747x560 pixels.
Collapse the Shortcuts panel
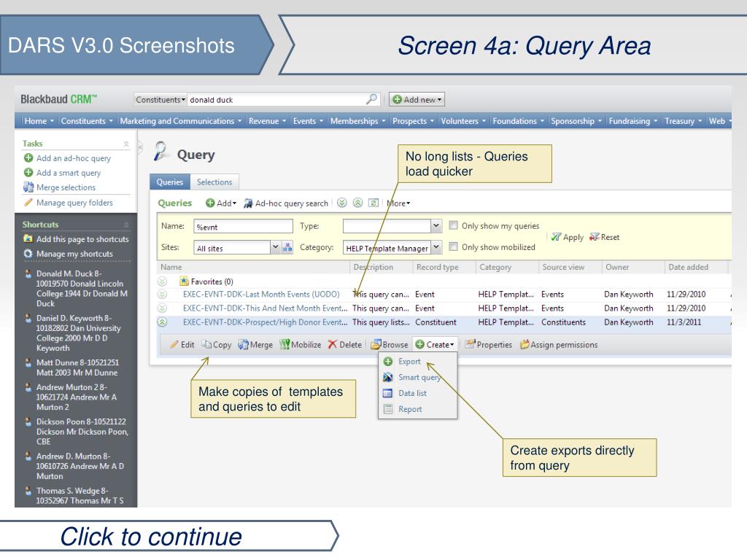coord(126,225)
